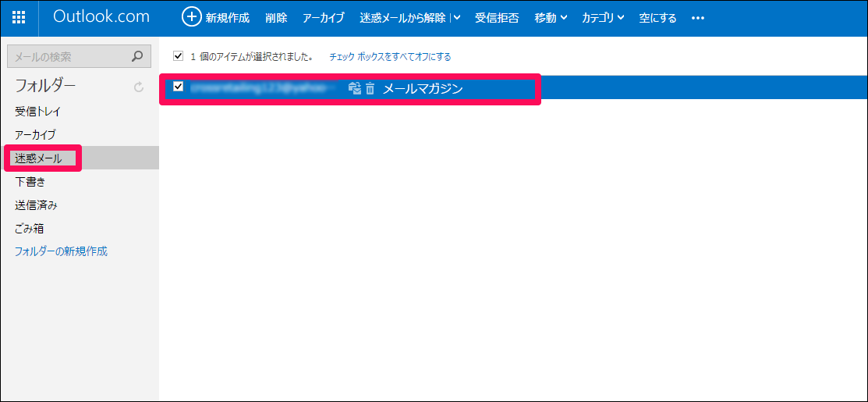Open the app launcher grid icon
This screenshot has height=402, width=868.
(x=19, y=18)
